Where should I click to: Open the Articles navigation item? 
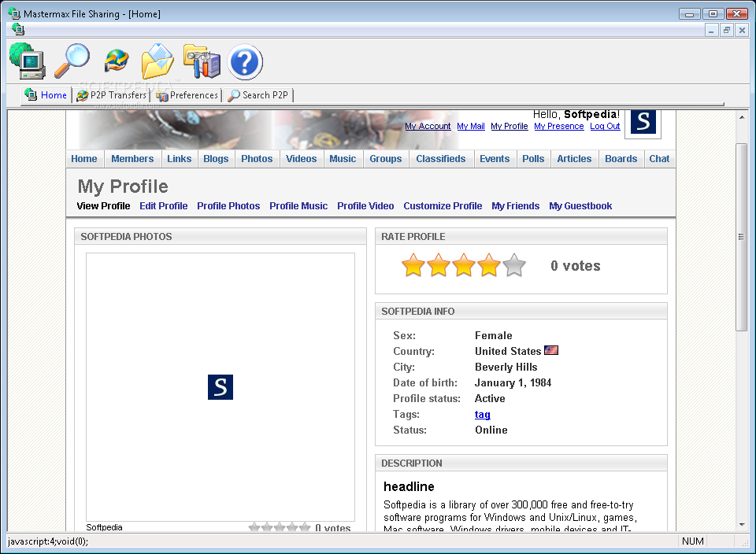(x=574, y=158)
